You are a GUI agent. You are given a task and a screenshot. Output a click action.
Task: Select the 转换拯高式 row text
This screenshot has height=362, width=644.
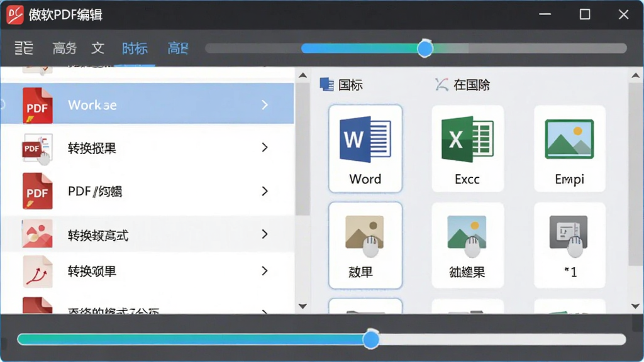(98, 235)
